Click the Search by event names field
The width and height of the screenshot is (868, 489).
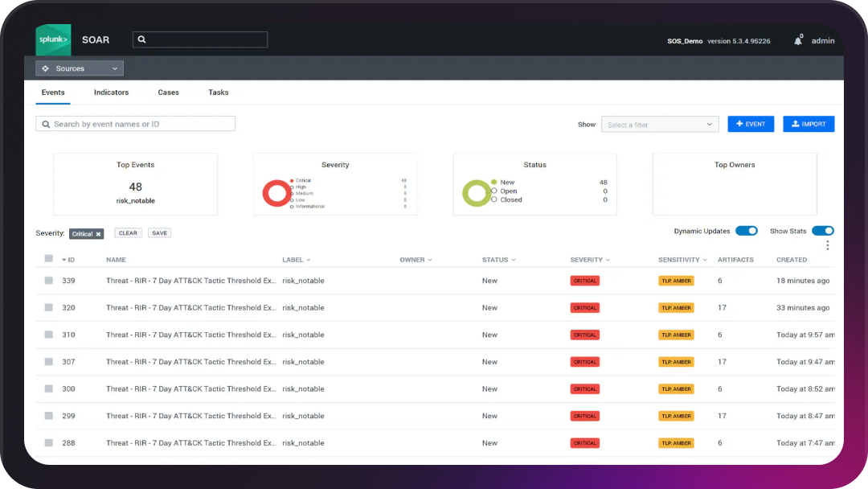click(136, 124)
